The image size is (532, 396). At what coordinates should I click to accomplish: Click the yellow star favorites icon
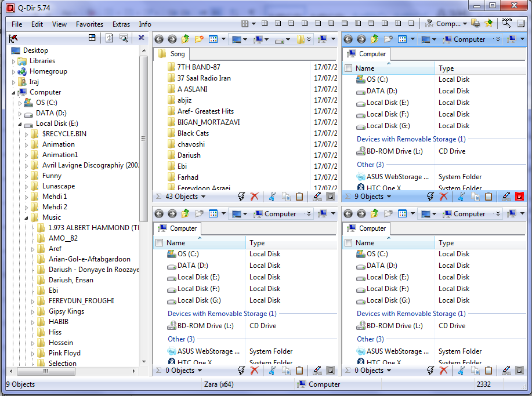coord(488,24)
